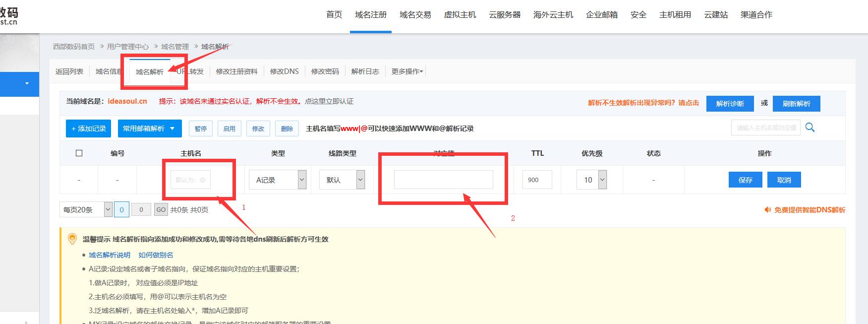Viewport: 868px width, 324px height.
Task: Click the 刷新解析 button
Action: (x=797, y=104)
